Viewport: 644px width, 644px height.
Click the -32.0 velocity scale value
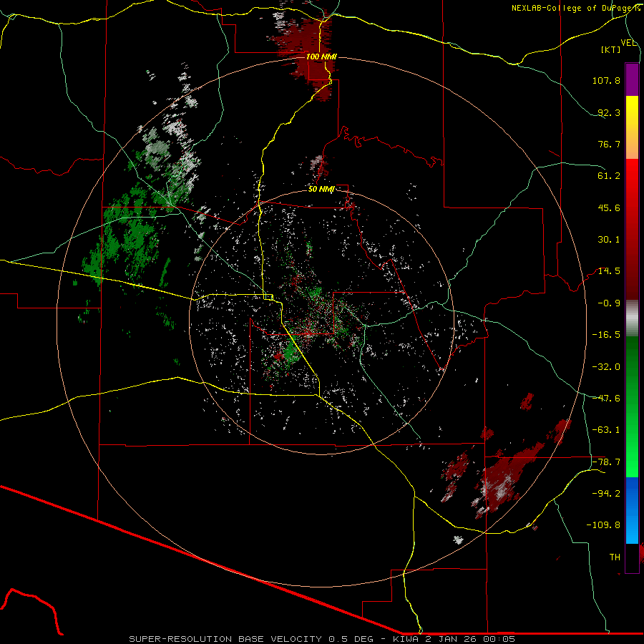(x=606, y=367)
